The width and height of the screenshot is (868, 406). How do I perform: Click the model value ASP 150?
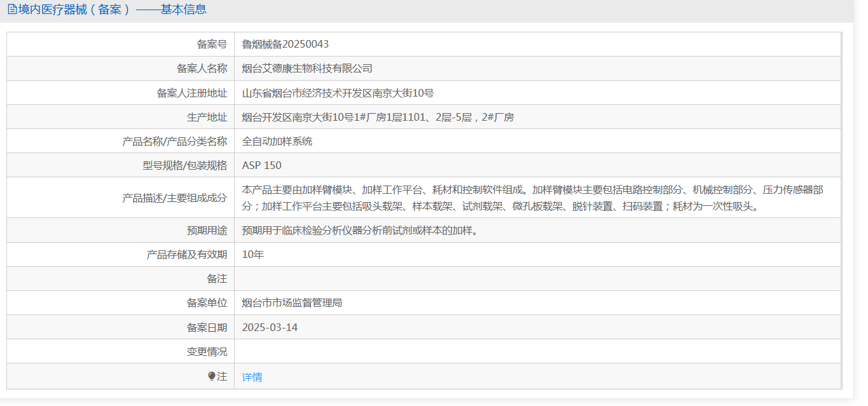[261, 165]
